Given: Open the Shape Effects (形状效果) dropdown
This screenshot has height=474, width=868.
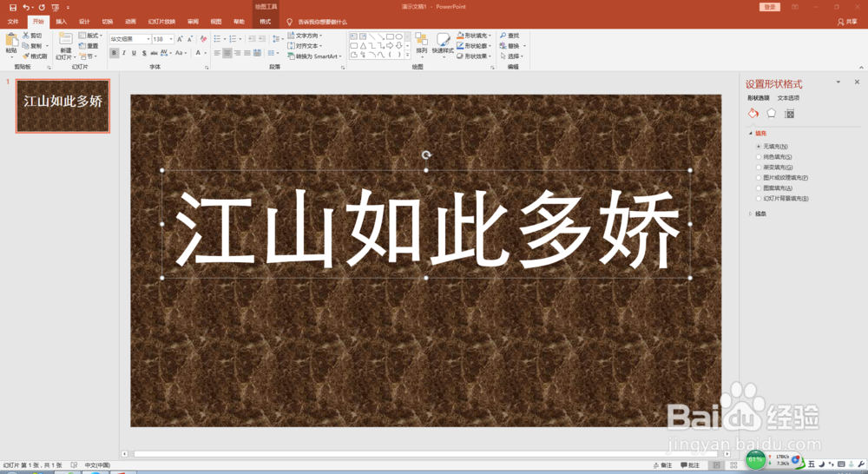Looking at the screenshot, I should 474,56.
